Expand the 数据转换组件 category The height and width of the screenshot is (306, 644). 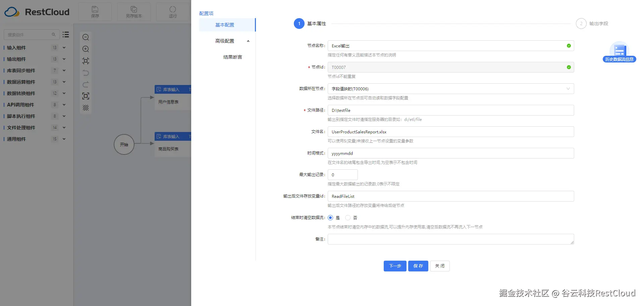pos(64,93)
